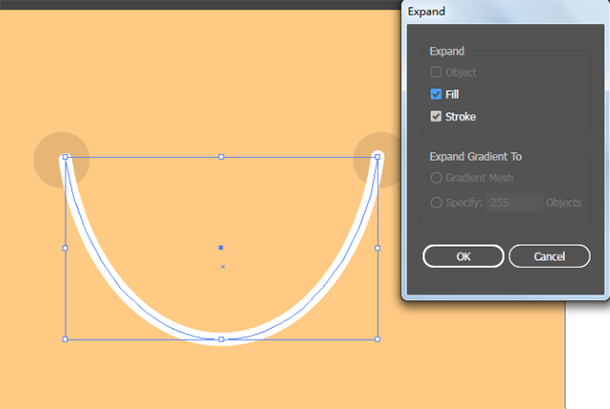Click the blue center point of selection
This screenshot has width=610, height=409.
[x=221, y=248]
